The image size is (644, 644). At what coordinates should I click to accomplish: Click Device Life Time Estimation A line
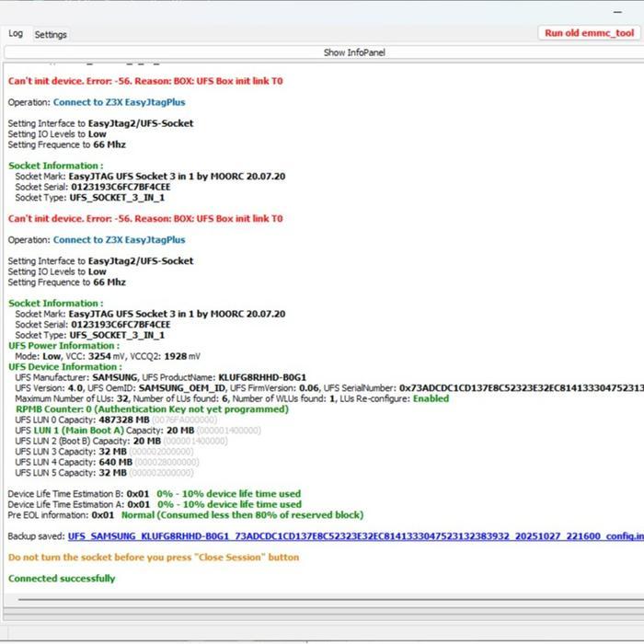(x=155, y=504)
